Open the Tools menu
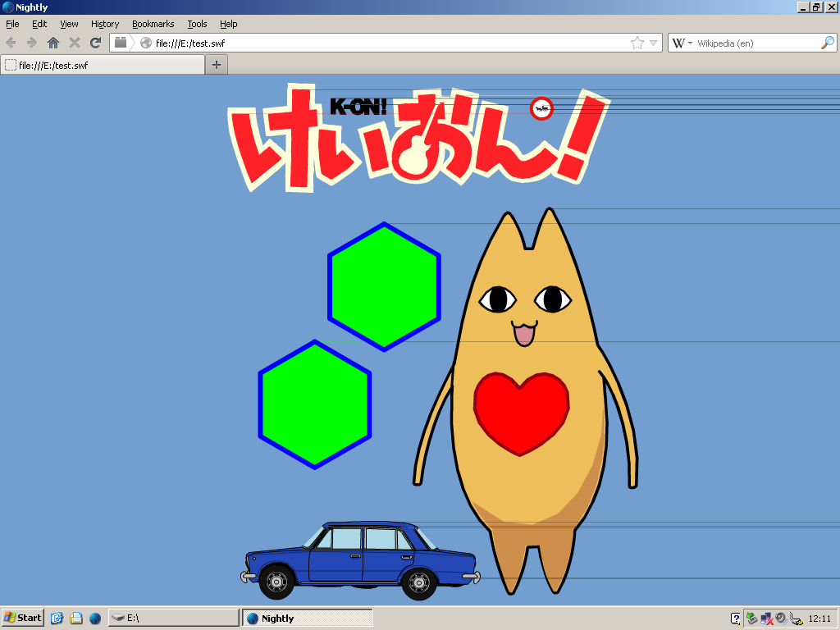 click(197, 24)
